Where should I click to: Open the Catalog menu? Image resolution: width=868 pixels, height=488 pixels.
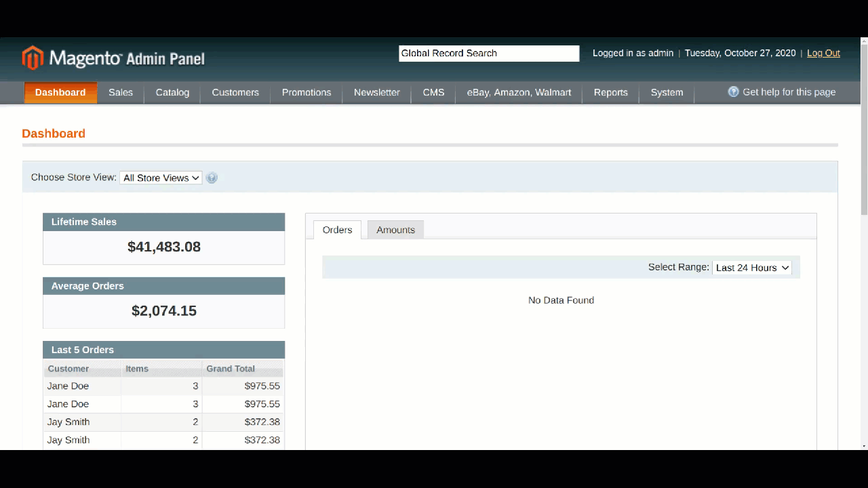click(x=172, y=93)
